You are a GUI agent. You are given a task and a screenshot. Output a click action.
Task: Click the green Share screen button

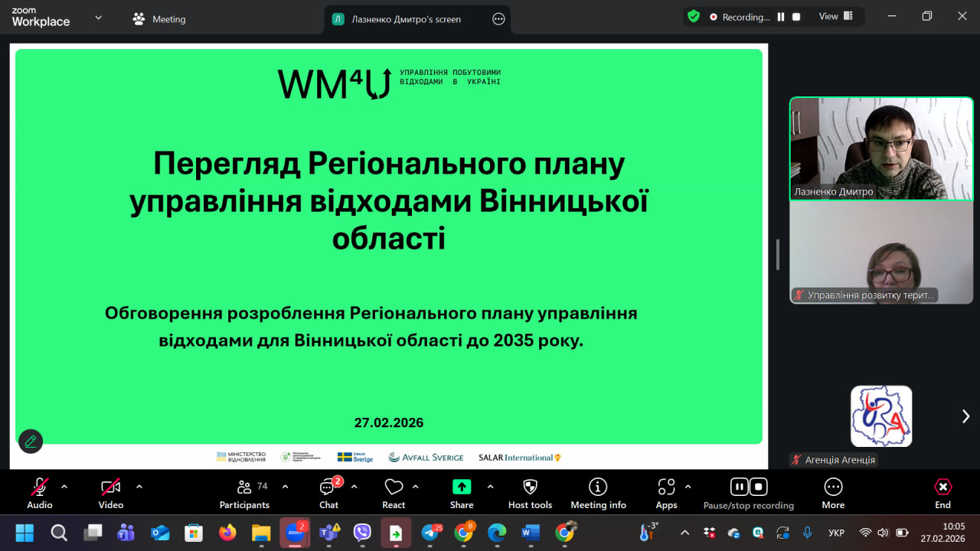pos(462,487)
